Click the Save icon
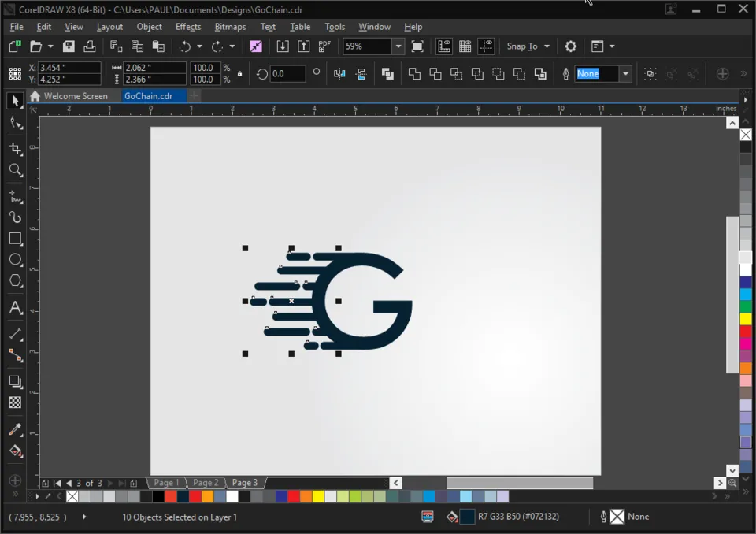The image size is (756, 534). [x=69, y=46]
